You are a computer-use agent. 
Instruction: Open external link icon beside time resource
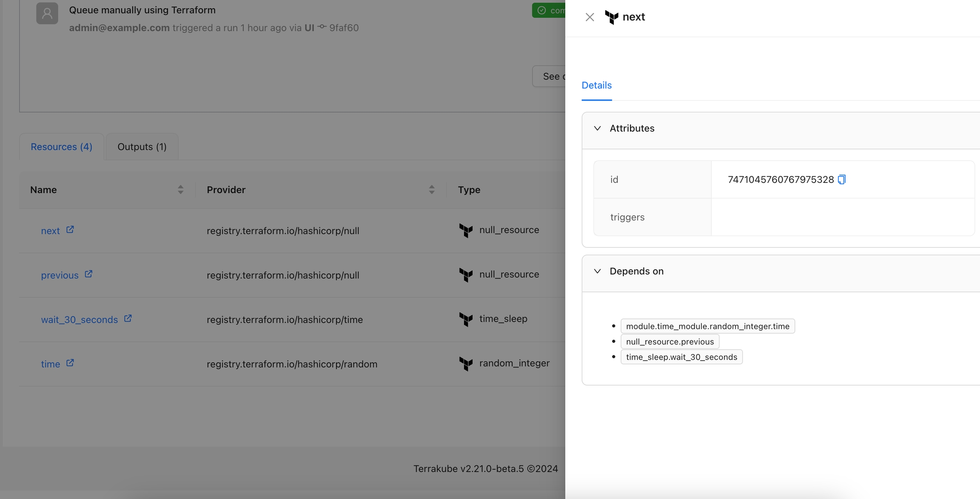point(70,363)
